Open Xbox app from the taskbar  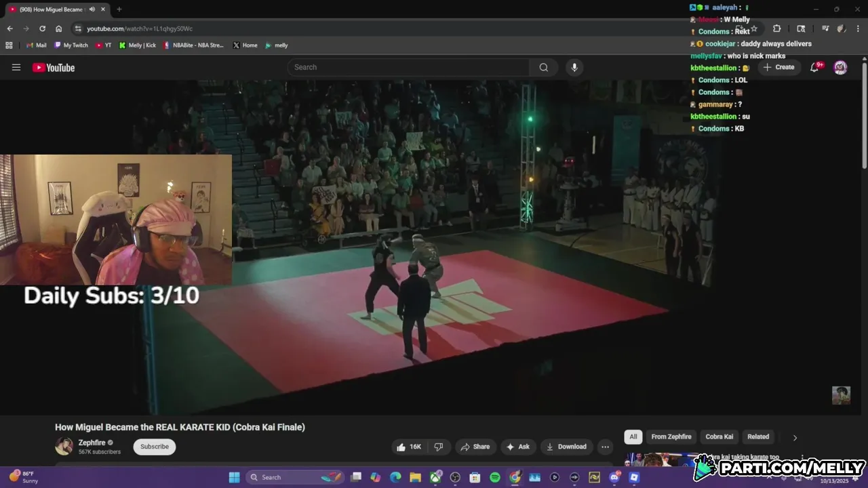click(435, 477)
